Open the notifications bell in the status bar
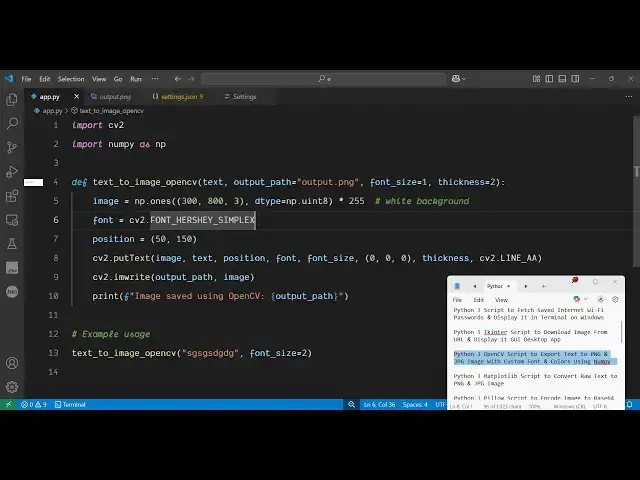The image size is (640, 480). pos(630,404)
